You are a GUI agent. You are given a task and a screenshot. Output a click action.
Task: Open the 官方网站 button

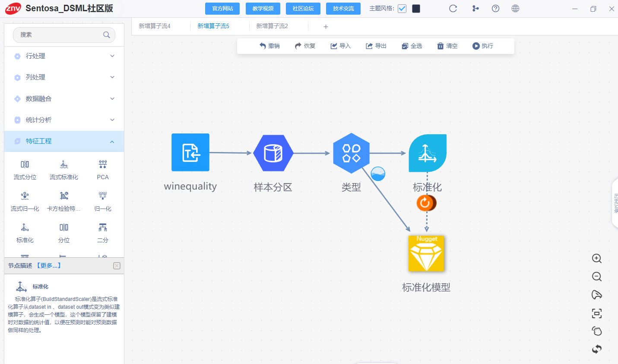pos(222,9)
